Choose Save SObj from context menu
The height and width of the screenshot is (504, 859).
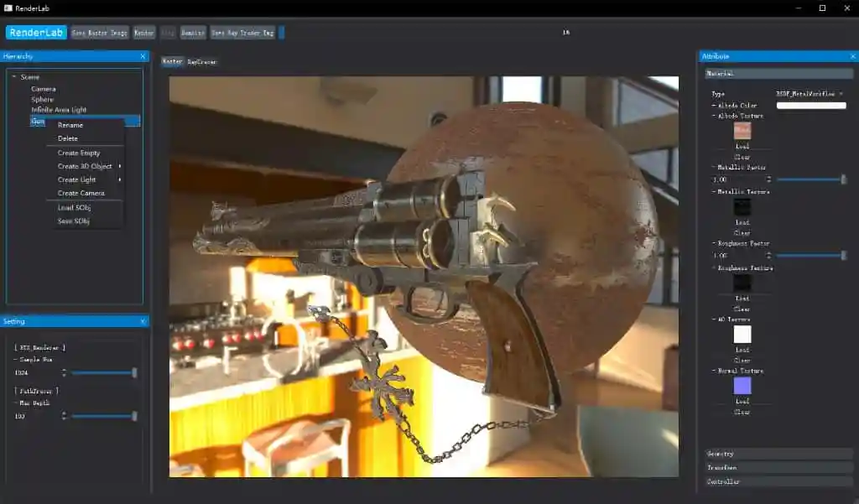click(x=74, y=221)
